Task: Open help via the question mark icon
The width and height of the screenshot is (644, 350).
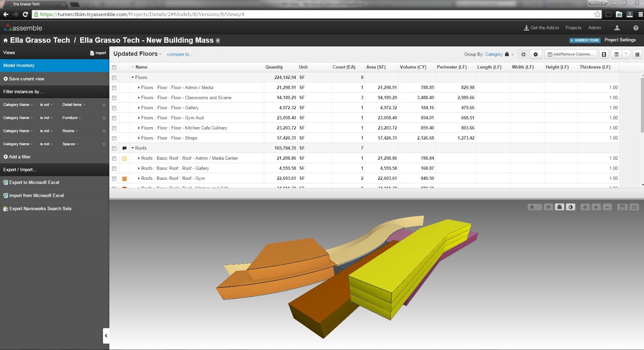Action: (x=636, y=28)
